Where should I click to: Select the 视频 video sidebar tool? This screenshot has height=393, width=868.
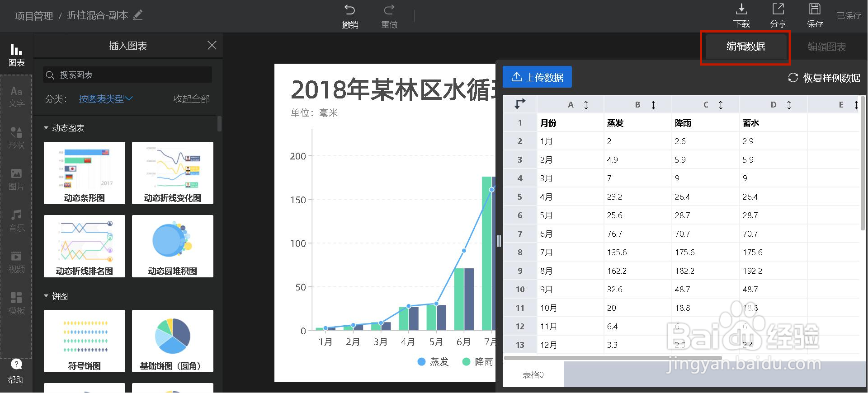tap(16, 262)
